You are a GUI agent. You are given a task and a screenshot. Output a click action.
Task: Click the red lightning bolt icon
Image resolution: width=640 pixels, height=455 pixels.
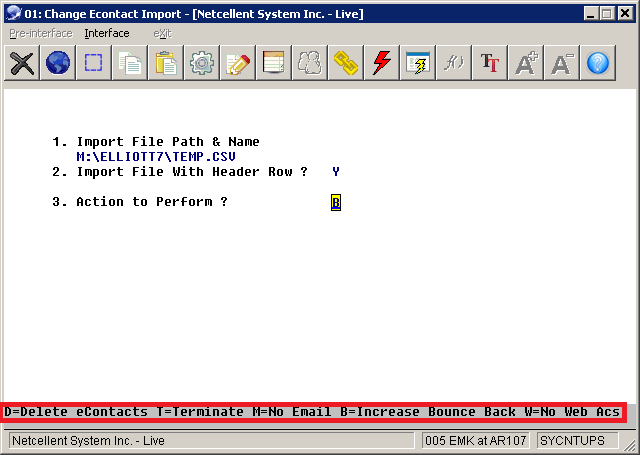tap(382, 63)
